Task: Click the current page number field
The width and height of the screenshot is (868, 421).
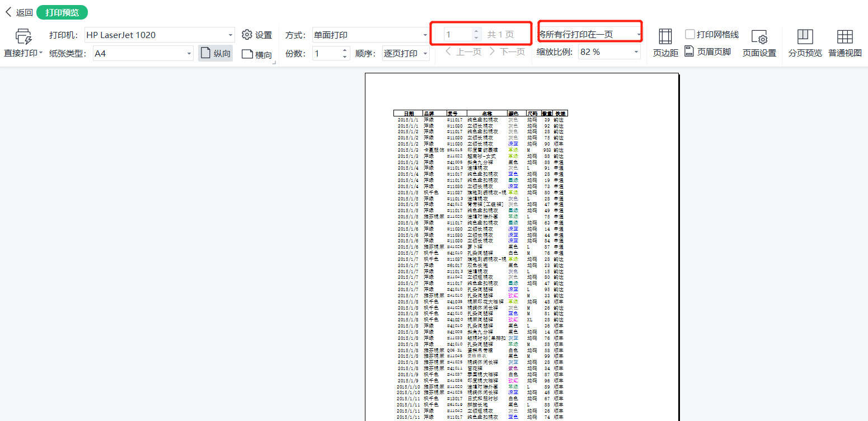Action: (x=458, y=34)
